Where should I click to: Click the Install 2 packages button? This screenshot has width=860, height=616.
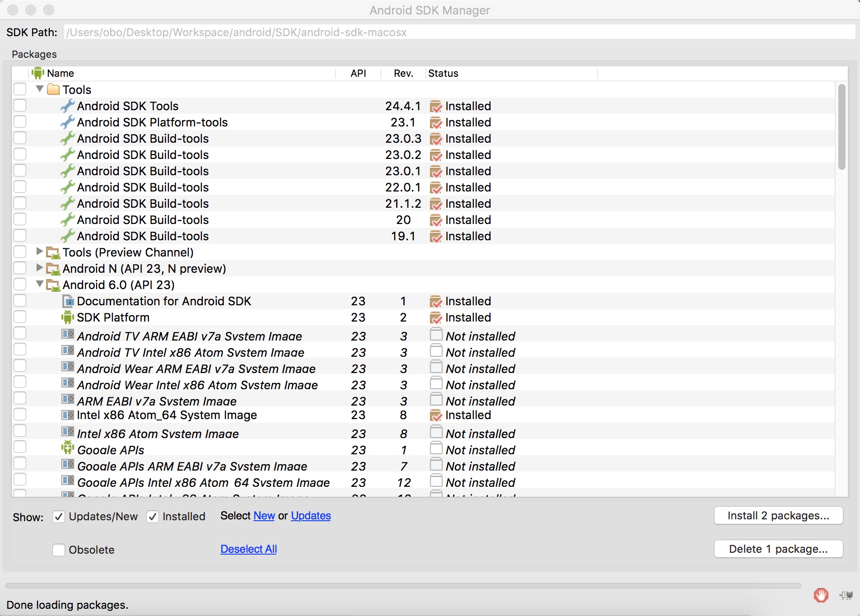778,516
